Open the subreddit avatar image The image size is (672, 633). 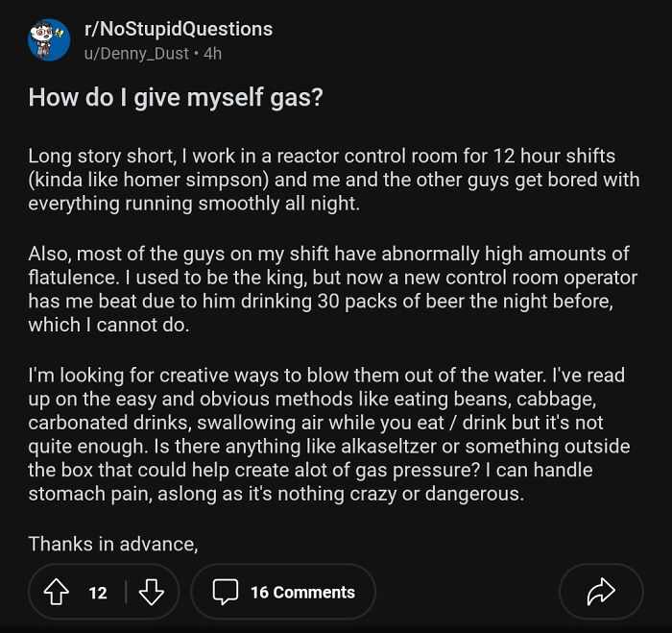click(x=49, y=40)
